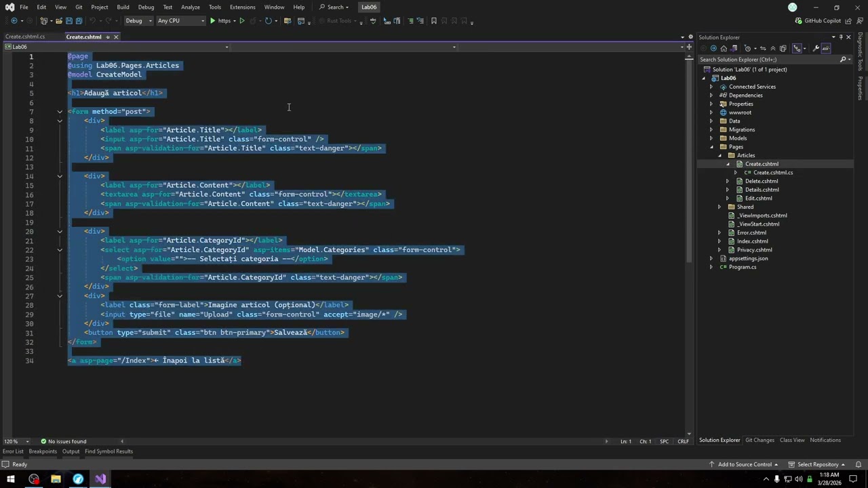Click Home icon in Solution Explorer
Screen dimensions: 868x488
click(x=724, y=48)
